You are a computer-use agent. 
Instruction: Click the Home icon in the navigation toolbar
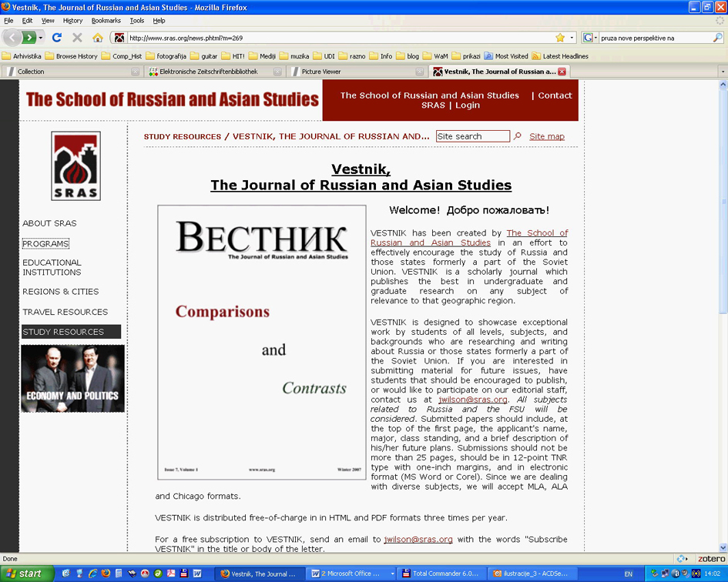point(98,38)
